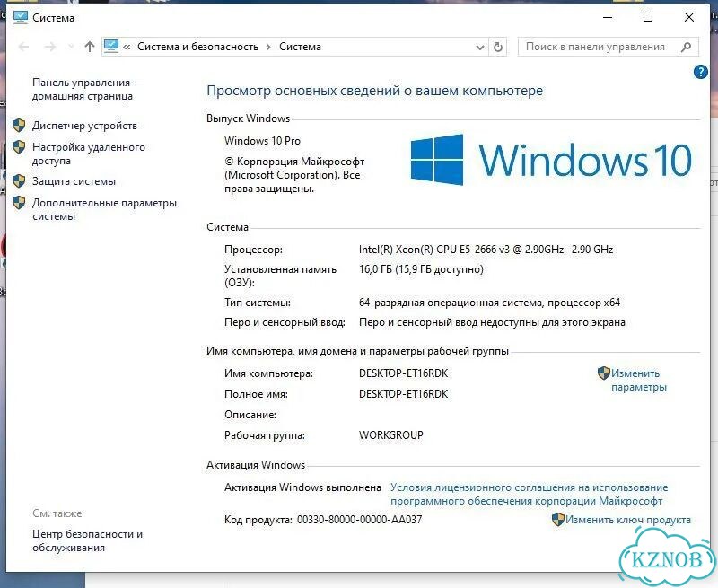The width and height of the screenshot is (718, 588).
Task: Open Панель управления домашняя страница link
Action: click(87, 89)
